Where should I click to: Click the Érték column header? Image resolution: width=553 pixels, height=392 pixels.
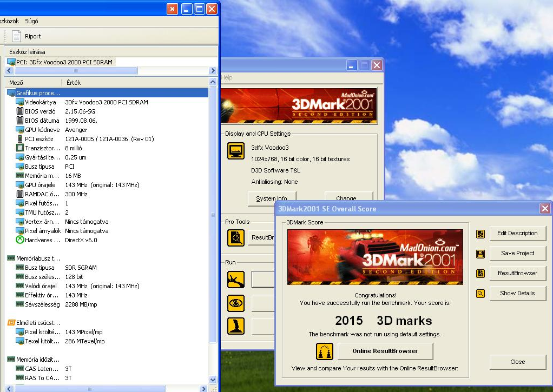(135, 83)
